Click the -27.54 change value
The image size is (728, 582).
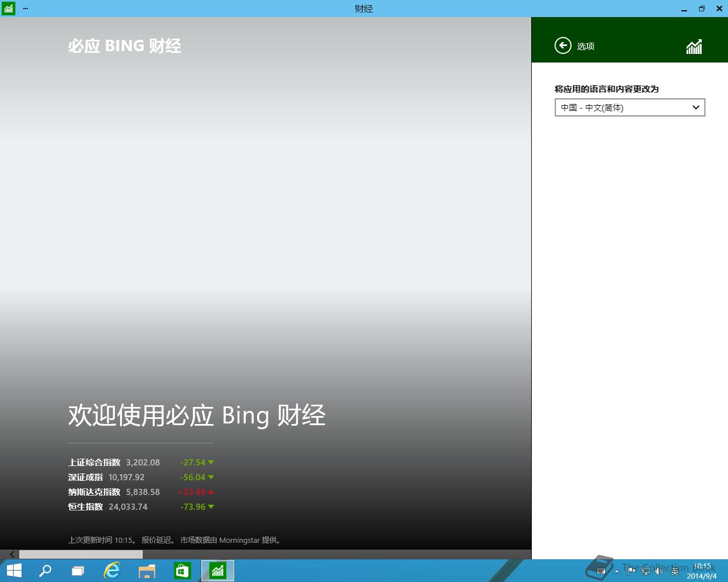(193, 463)
